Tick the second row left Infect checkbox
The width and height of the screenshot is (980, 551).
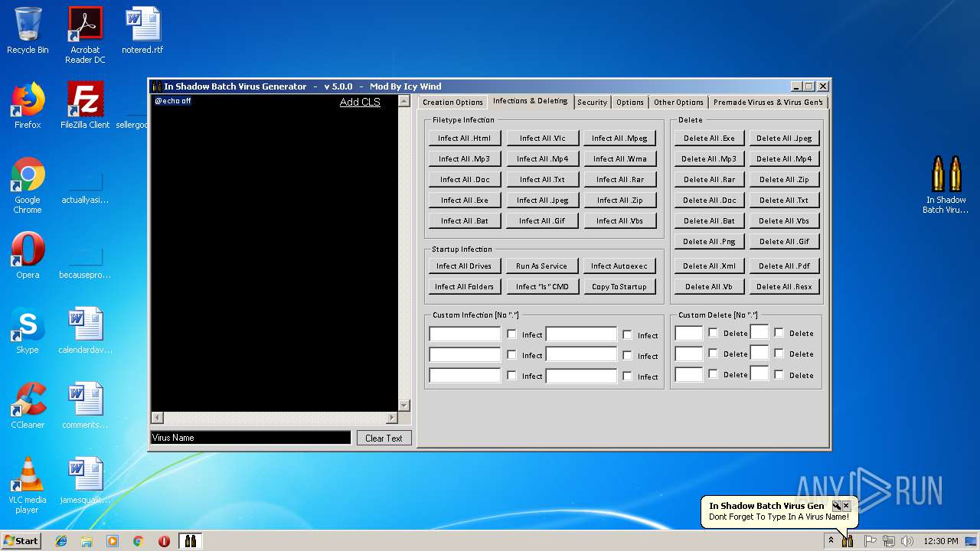click(511, 355)
